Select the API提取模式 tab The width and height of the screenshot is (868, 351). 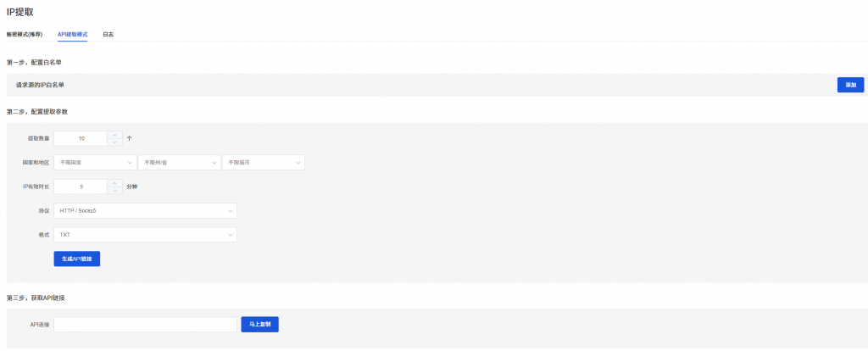click(x=72, y=35)
